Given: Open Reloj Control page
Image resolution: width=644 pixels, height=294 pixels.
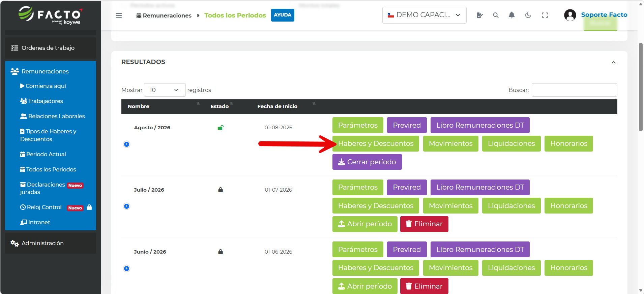Looking at the screenshot, I should (x=41, y=207).
